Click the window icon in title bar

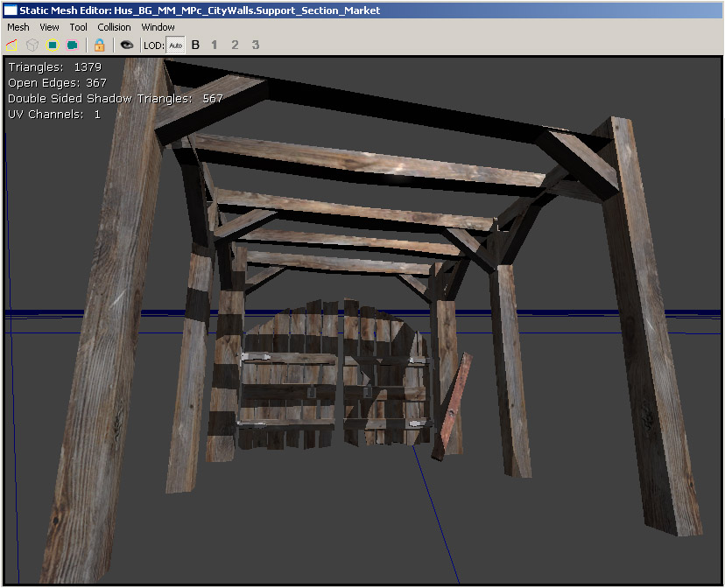pos(11,10)
